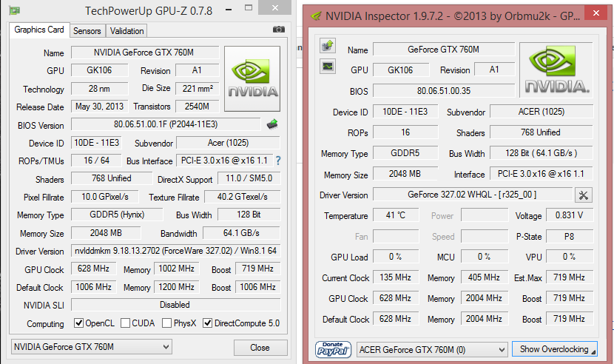The height and width of the screenshot is (364, 614).
Task: Click the GPU-Z Default Clock 1006 MHz field
Action: point(94,287)
